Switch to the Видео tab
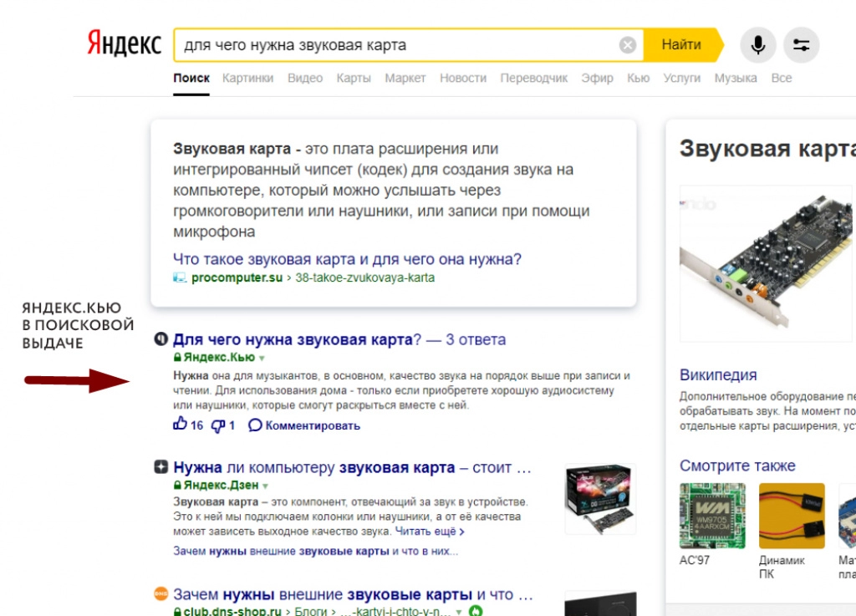This screenshot has width=856, height=616. click(x=305, y=78)
